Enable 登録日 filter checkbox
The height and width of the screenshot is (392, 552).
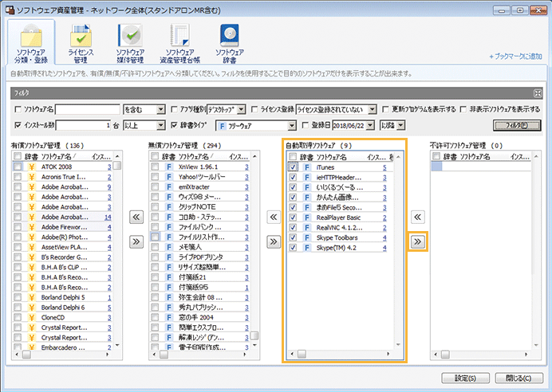tap(306, 125)
